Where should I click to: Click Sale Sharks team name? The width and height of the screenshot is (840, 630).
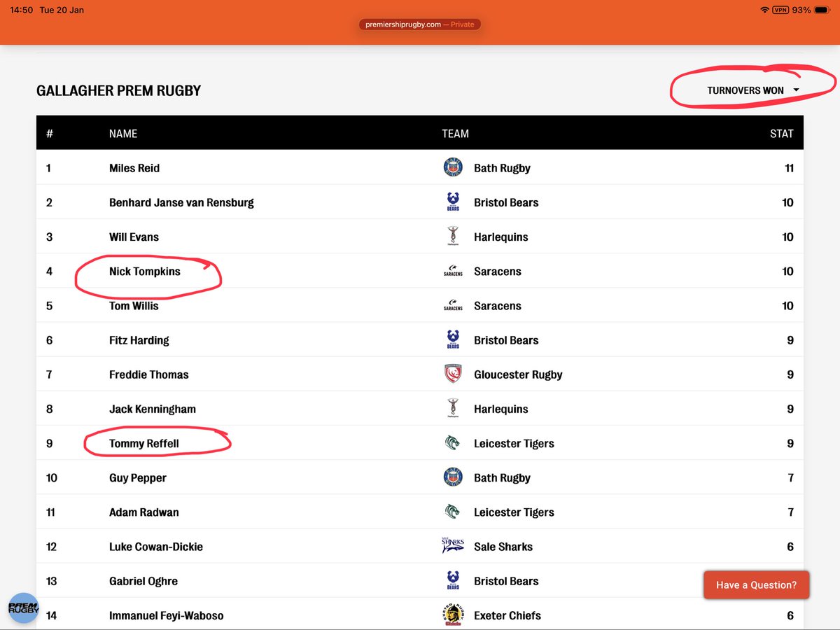pyautogui.click(x=503, y=546)
